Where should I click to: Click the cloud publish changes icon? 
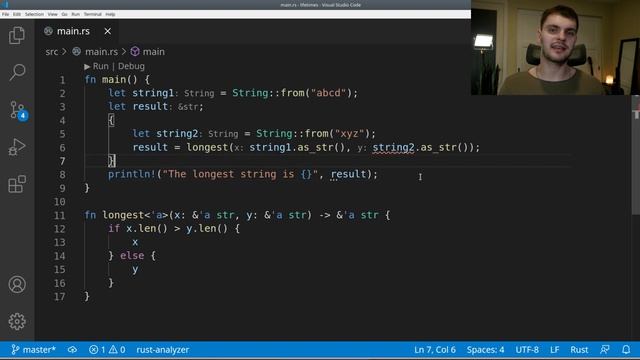pos(72,350)
